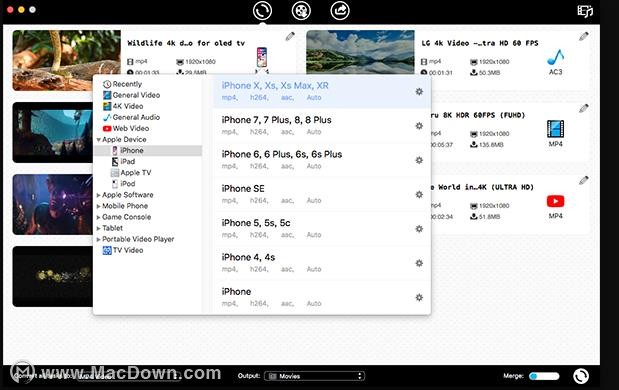Screen dimensions: 619x390
Task: Open the Convert tab icon in top toolbar
Action: (x=262, y=11)
